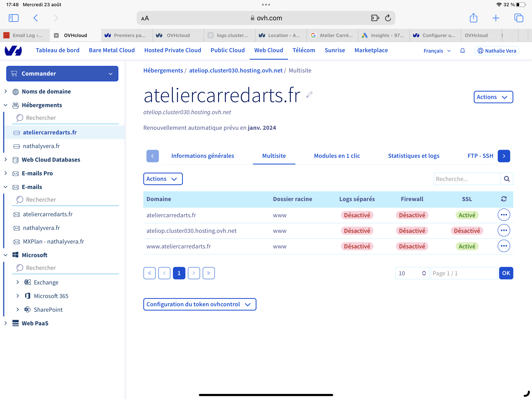Image resolution: width=532 pixels, height=399 pixels.
Task: Click the OVHcloud logo
Action: (x=13, y=50)
